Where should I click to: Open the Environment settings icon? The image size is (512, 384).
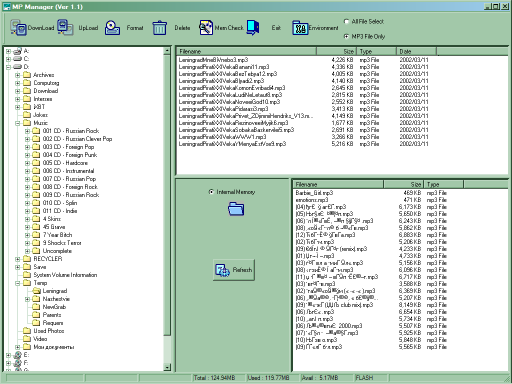click(x=300, y=28)
